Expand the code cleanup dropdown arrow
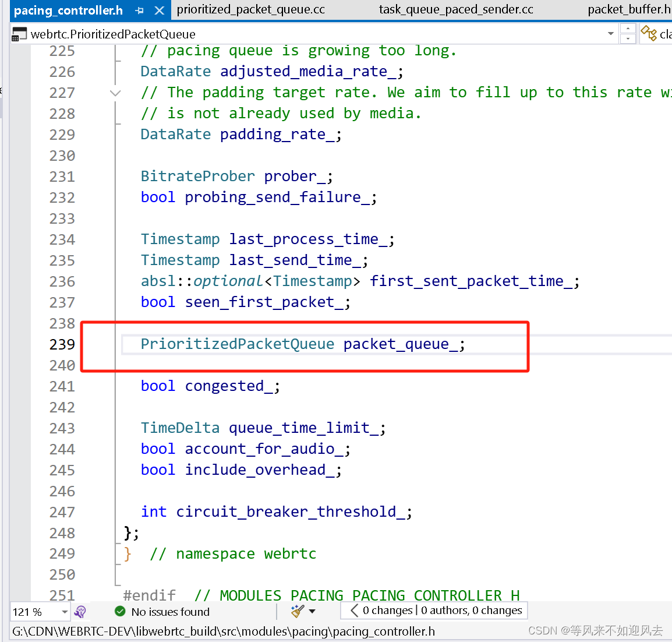The image size is (672, 642). 312,612
